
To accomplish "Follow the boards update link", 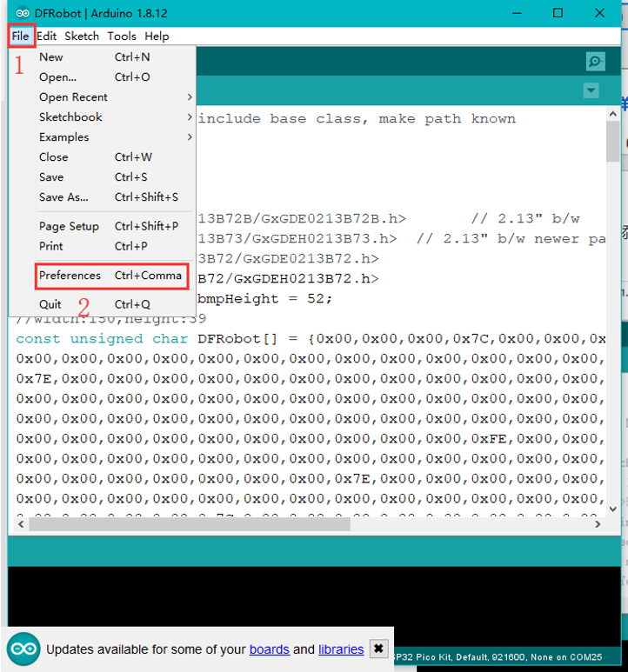I will pos(269,649).
